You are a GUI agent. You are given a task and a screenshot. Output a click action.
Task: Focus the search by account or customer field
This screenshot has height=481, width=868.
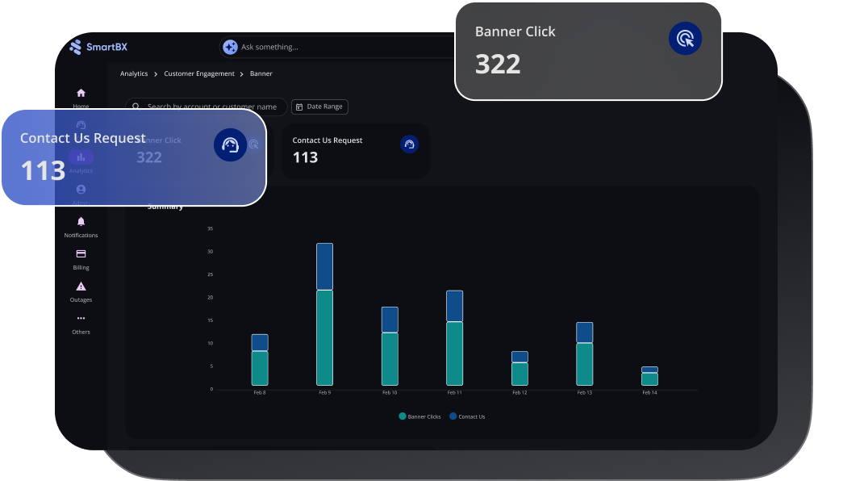click(211, 107)
